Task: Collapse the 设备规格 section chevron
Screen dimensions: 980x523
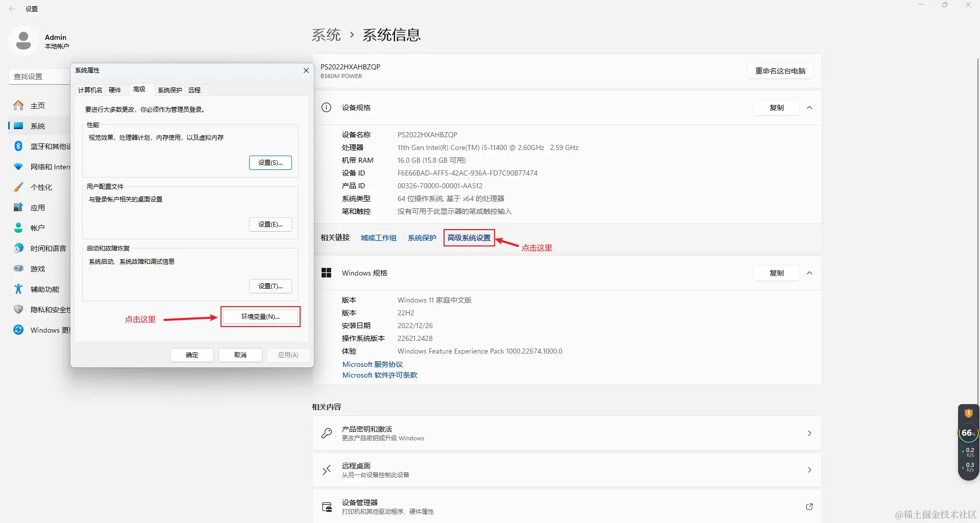Action: [x=810, y=108]
